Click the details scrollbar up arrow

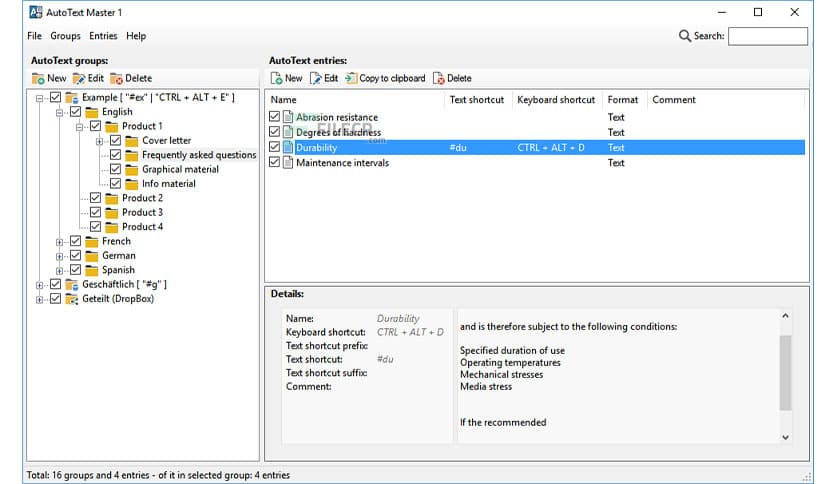[785, 316]
